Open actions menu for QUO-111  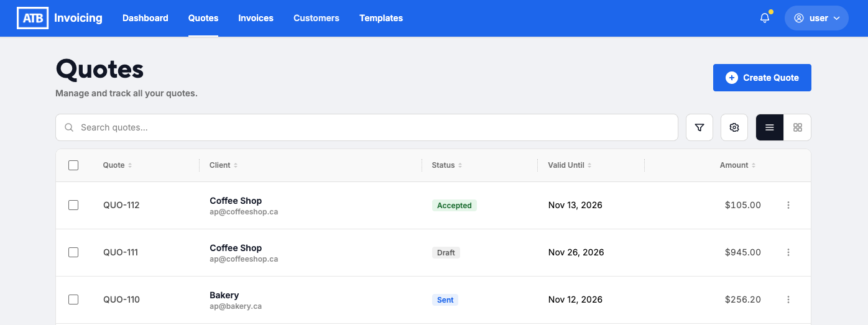tap(788, 252)
